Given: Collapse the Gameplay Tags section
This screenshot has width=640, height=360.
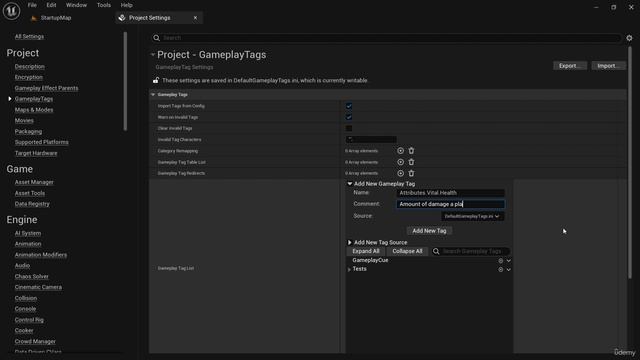Looking at the screenshot, I should click(x=153, y=95).
